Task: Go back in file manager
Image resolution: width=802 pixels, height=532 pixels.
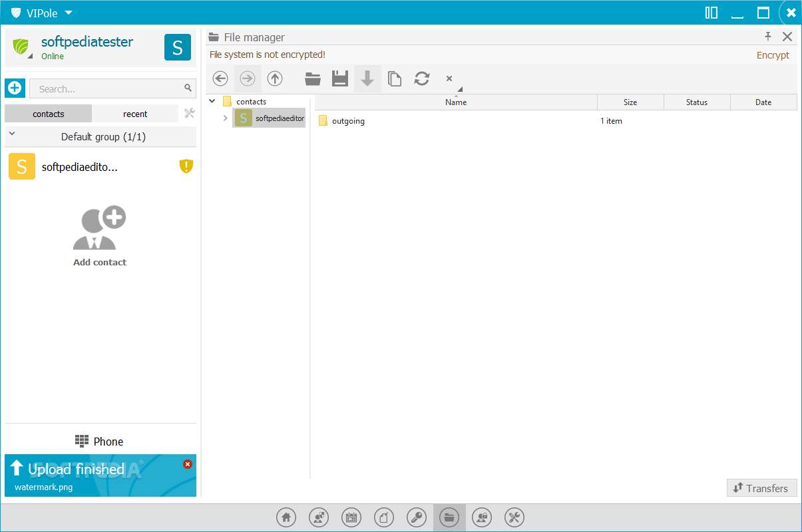Action: [220, 78]
